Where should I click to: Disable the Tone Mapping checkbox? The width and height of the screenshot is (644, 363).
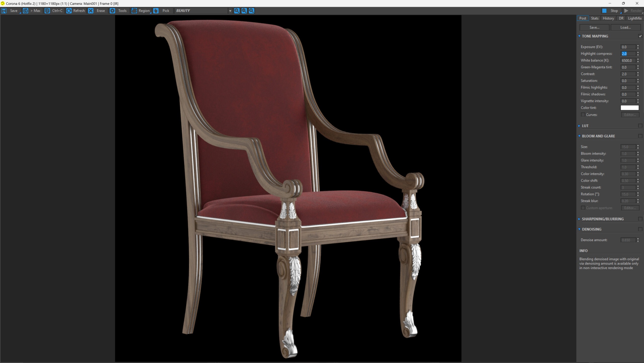(640, 36)
